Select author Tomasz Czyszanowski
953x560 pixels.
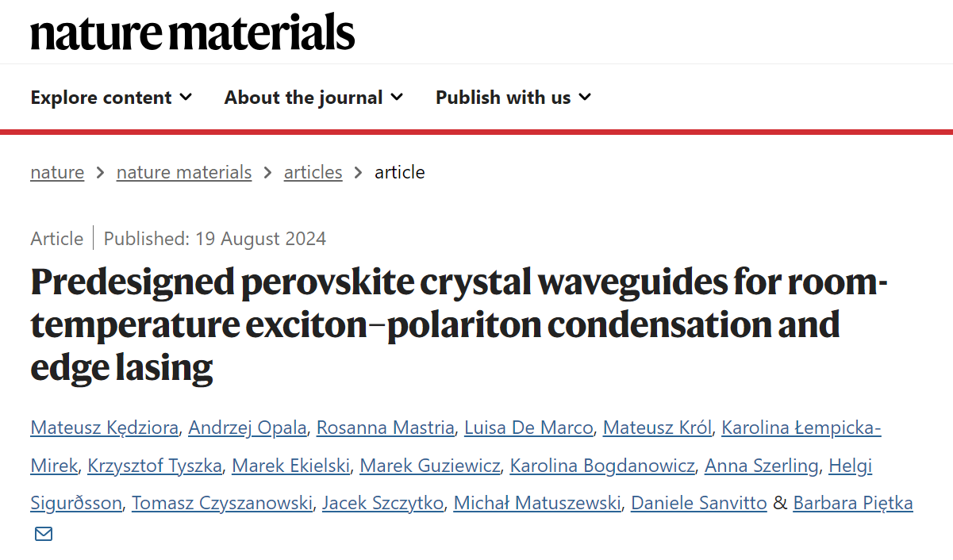pos(222,503)
